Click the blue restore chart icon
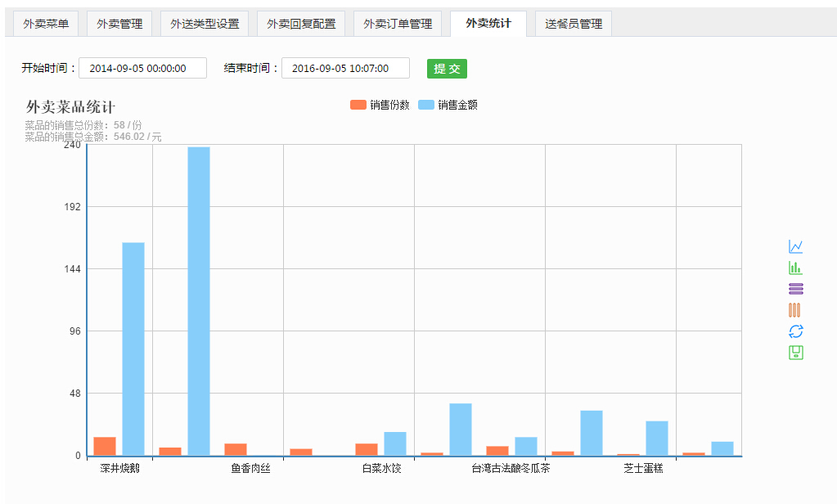The width and height of the screenshot is (837, 504). click(795, 331)
